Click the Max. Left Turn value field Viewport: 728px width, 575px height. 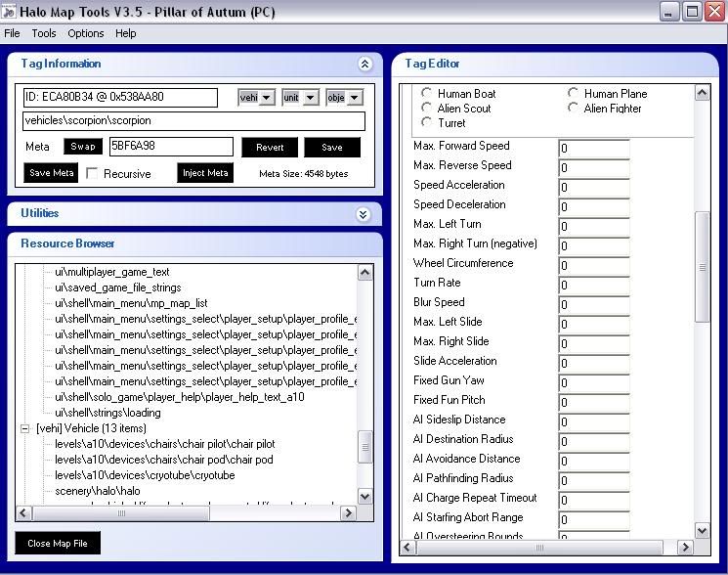594,226
